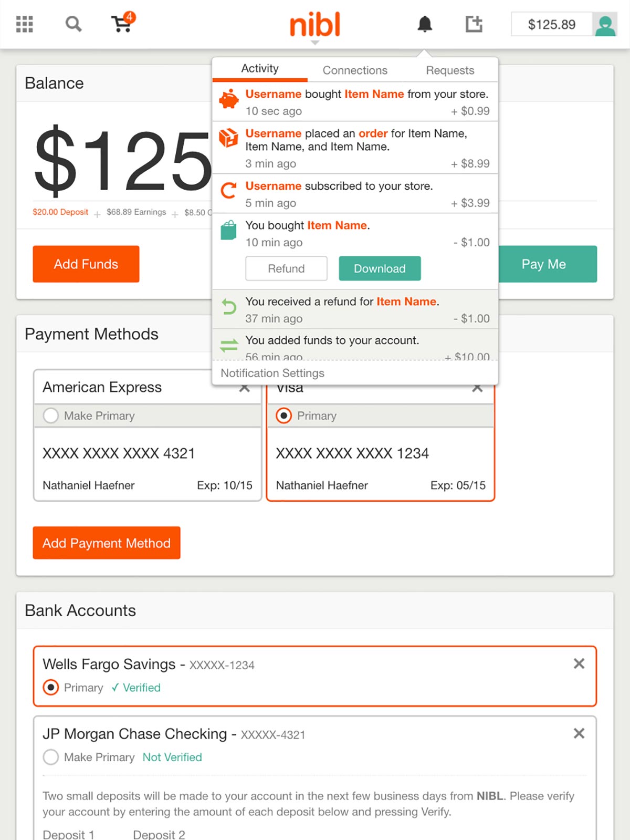Click the Add Funds button
630x840 pixels.
(x=86, y=264)
